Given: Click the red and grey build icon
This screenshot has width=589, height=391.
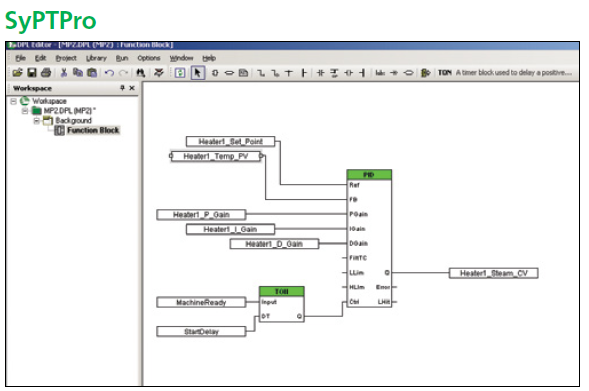Looking at the screenshot, I should pos(159,72).
